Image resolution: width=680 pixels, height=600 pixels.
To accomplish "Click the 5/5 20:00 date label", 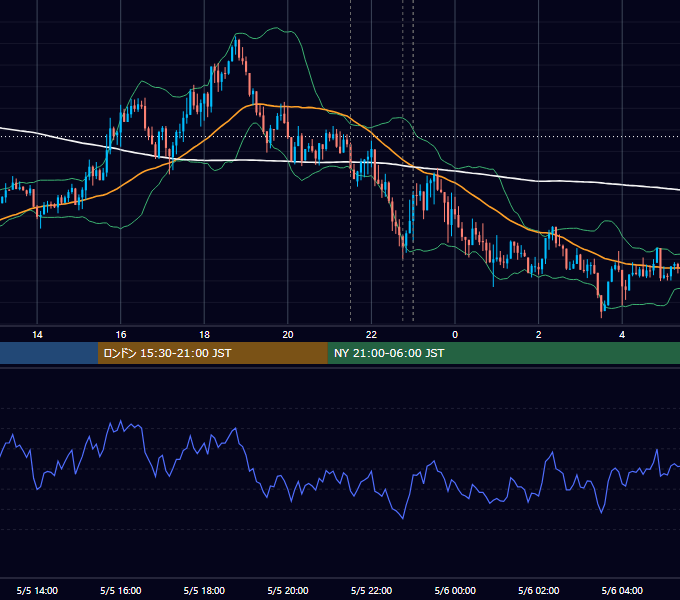I will (x=288, y=590).
